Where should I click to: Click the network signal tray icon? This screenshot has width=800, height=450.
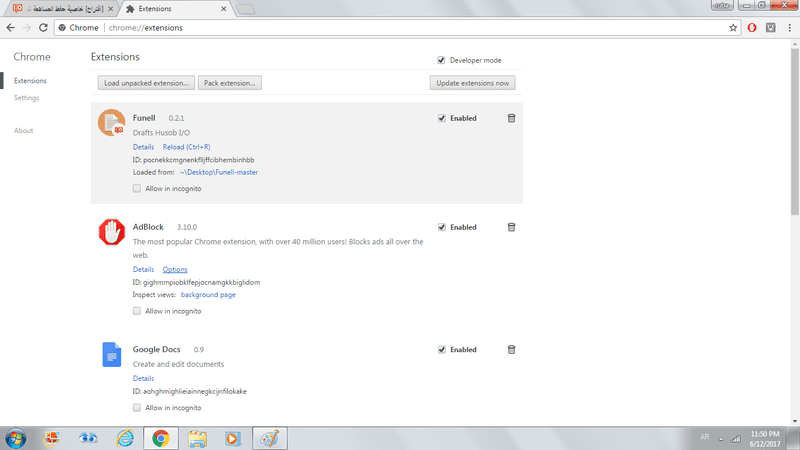click(x=736, y=438)
